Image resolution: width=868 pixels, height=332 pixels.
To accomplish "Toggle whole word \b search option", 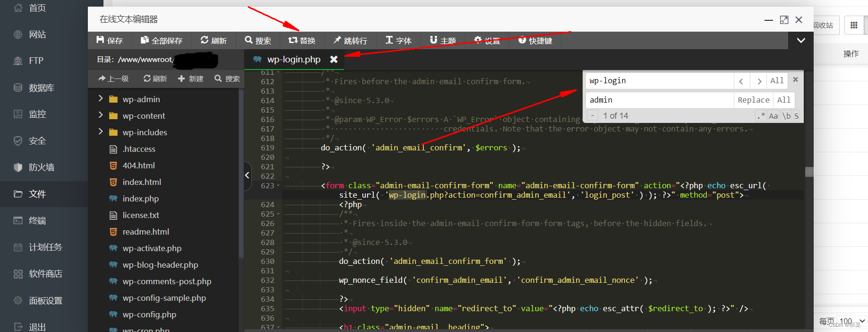I will [x=786, y=116].
